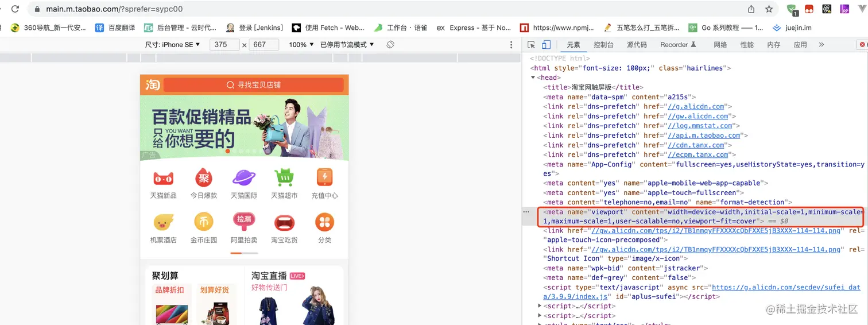Click the 寻找宝贝店铺 search box
Image resolution: width=868 pixels, height=325 pixels.
click(x=253, y=85)
